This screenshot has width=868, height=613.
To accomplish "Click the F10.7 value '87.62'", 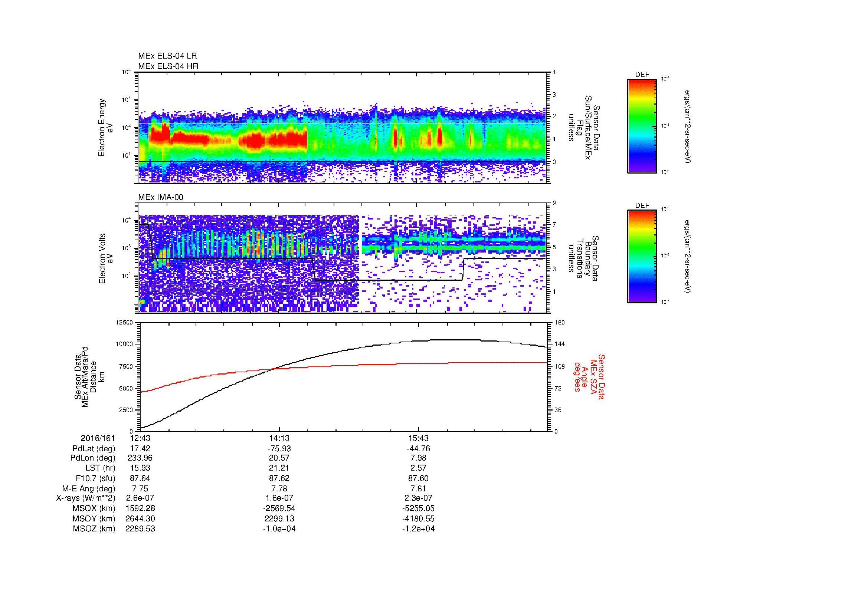I will (x=279, y=478).
